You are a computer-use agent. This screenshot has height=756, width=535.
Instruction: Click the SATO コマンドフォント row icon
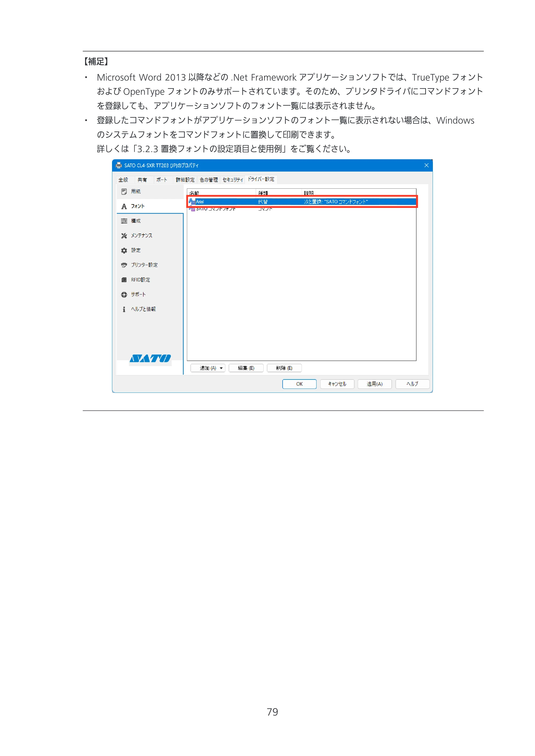192,209
